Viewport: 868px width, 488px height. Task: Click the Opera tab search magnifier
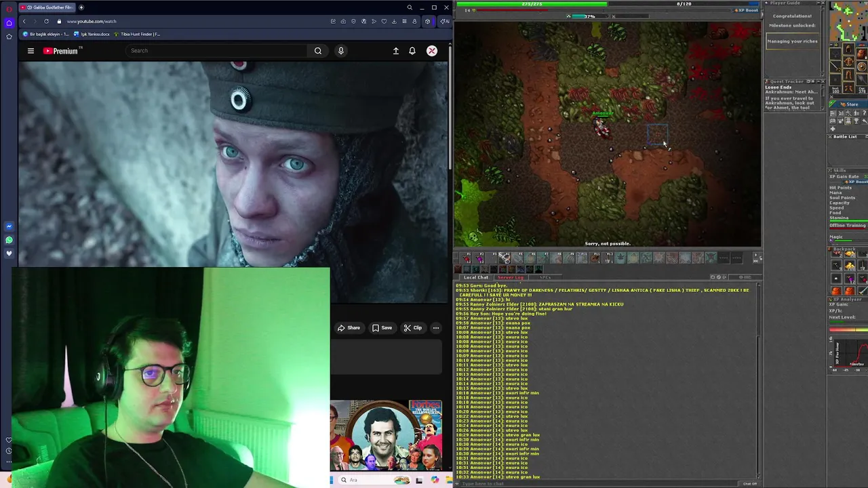pyautogui.click(x=410, y=7)
